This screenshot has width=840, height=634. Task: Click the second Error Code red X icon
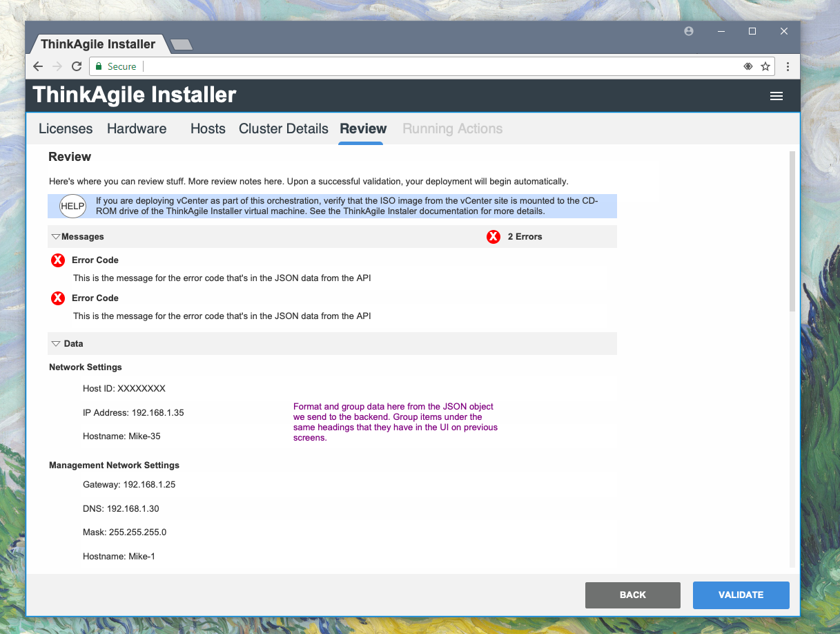[x=58, y=298]
